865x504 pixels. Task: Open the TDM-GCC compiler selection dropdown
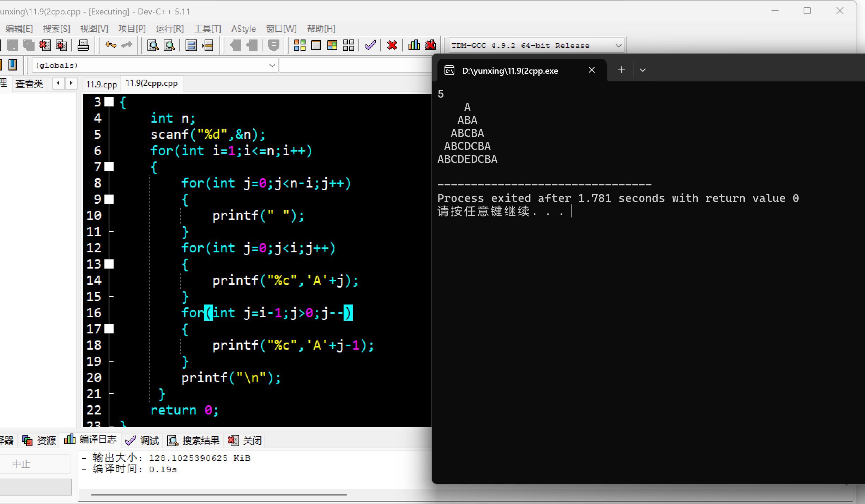(618, 45)
